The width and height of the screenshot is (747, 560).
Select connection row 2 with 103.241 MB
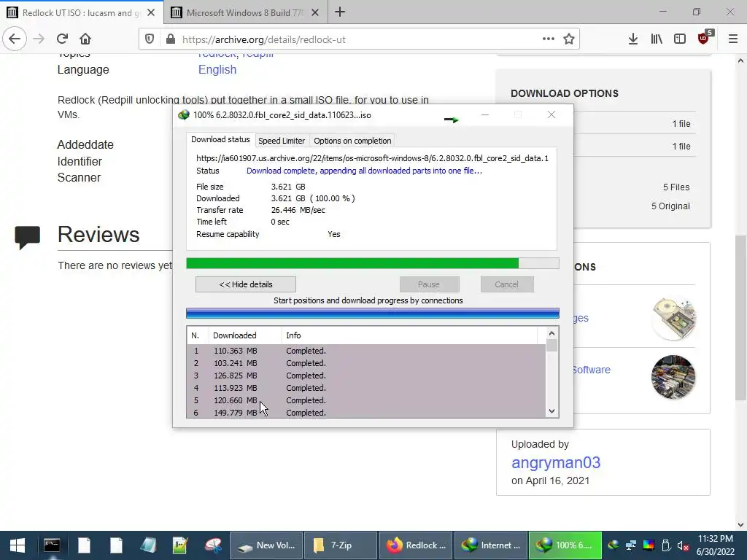(366, 363)
